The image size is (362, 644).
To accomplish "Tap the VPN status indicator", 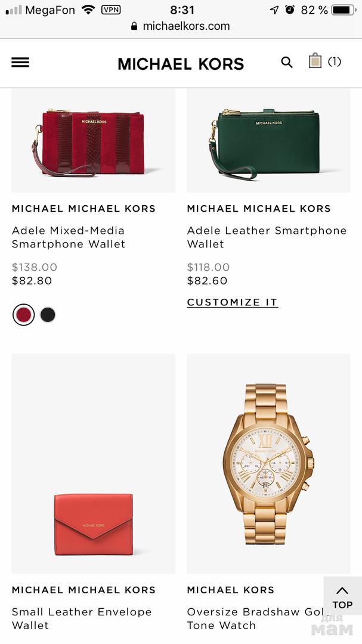I will coord(111,10).
